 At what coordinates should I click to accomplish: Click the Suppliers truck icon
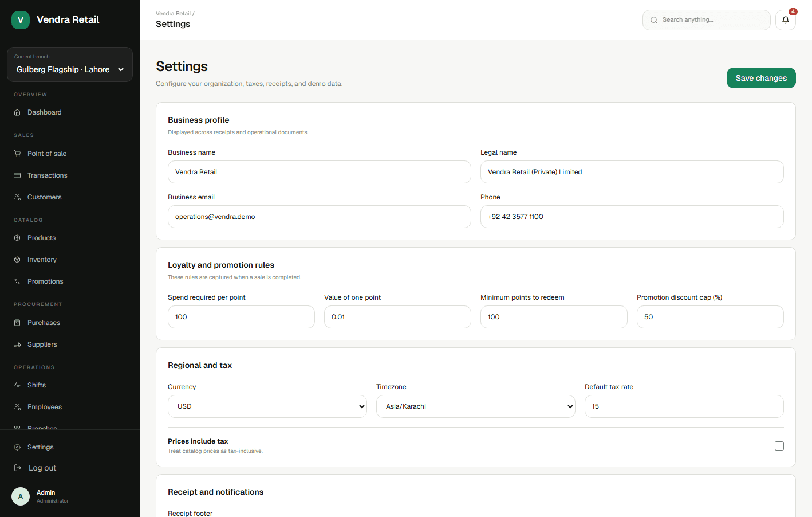point(17,344)
